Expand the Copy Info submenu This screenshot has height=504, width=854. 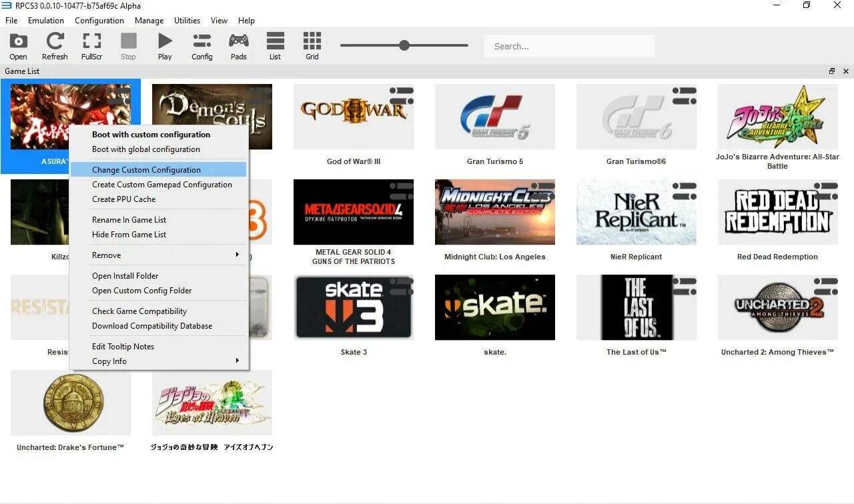[x=159, y=361]
